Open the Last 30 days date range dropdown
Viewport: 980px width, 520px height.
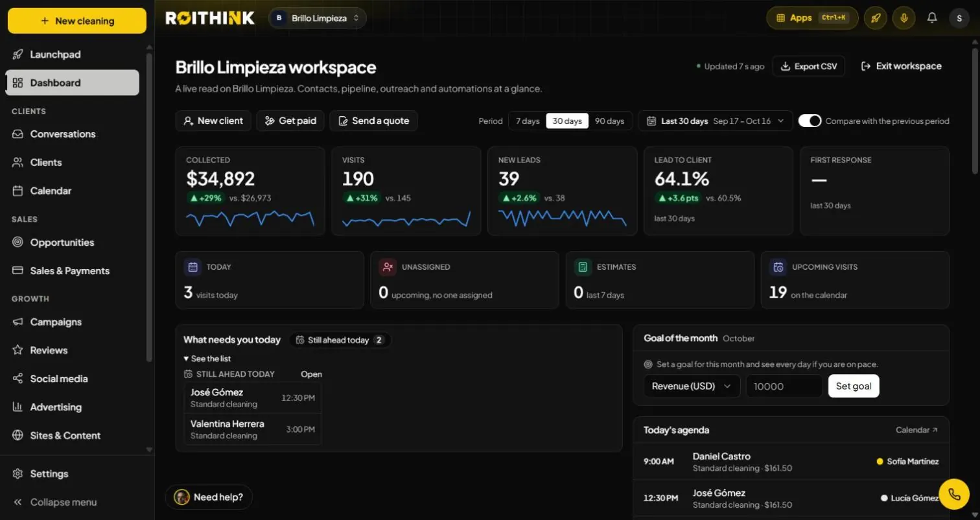tap(716, 121)
